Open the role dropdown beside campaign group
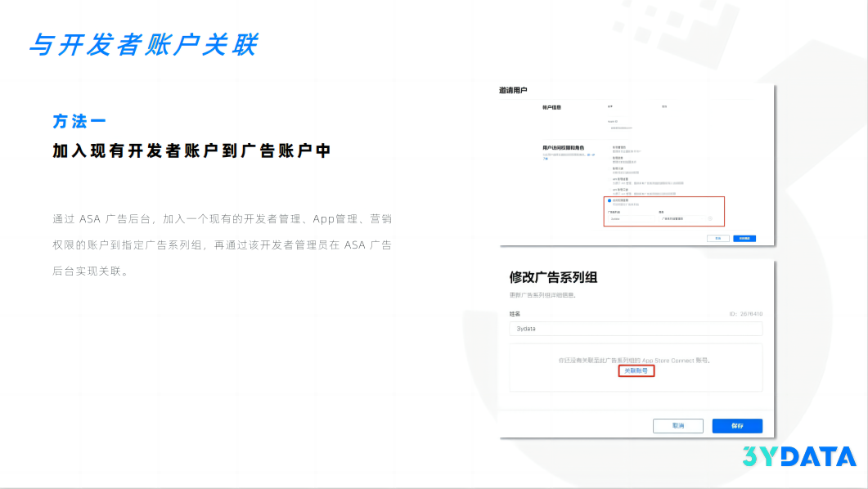The height and width of the screenshot is (489, 868). coord(682,218)
